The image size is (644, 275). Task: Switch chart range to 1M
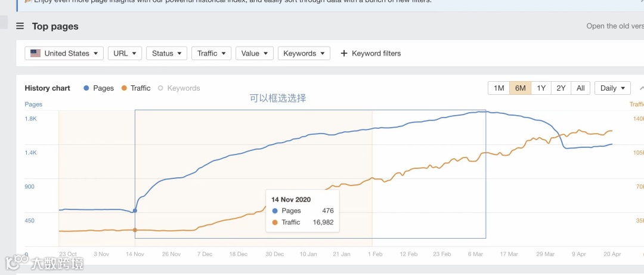coord(499,88)
